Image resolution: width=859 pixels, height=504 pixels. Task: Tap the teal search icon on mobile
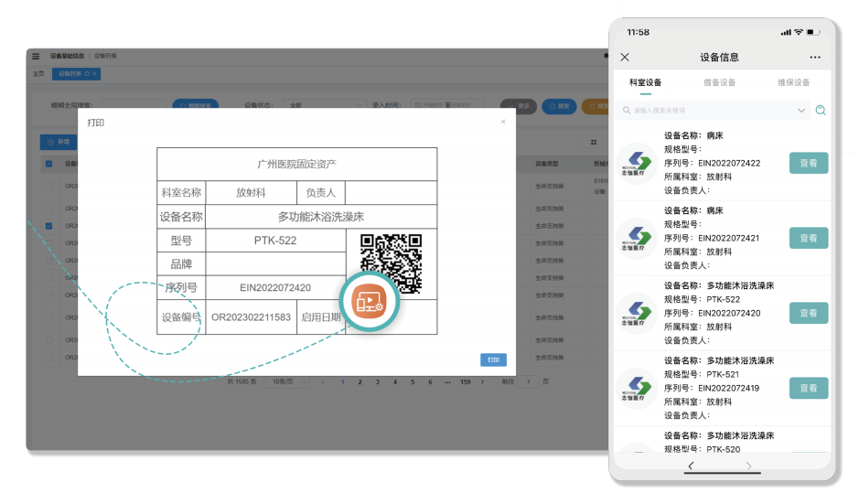coord(821,111)
